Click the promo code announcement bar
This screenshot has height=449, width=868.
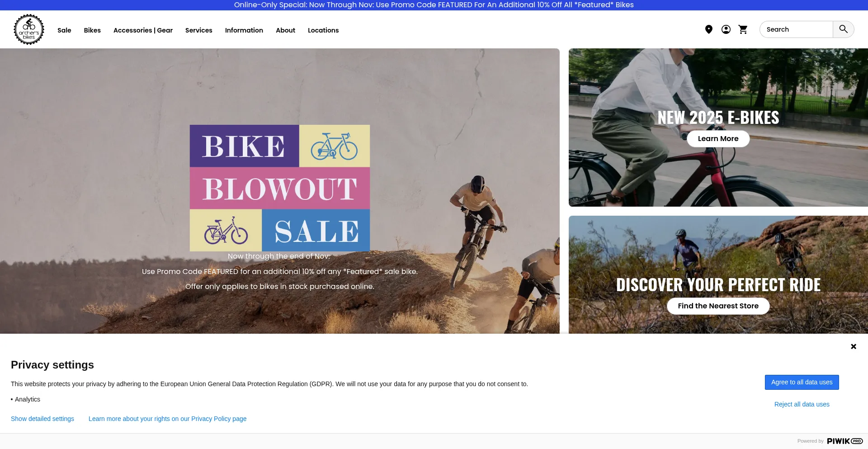[434, 5]
